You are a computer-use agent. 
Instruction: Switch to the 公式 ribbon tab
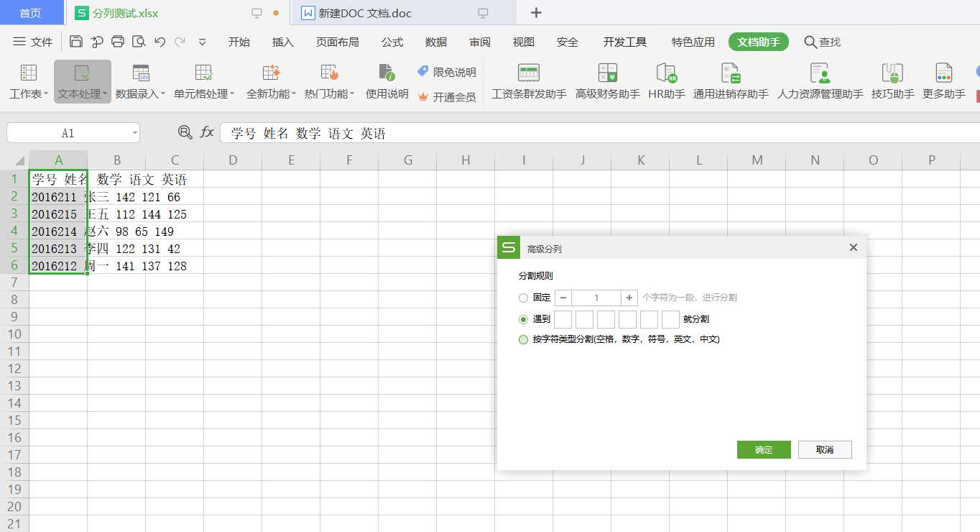point(392,42)
